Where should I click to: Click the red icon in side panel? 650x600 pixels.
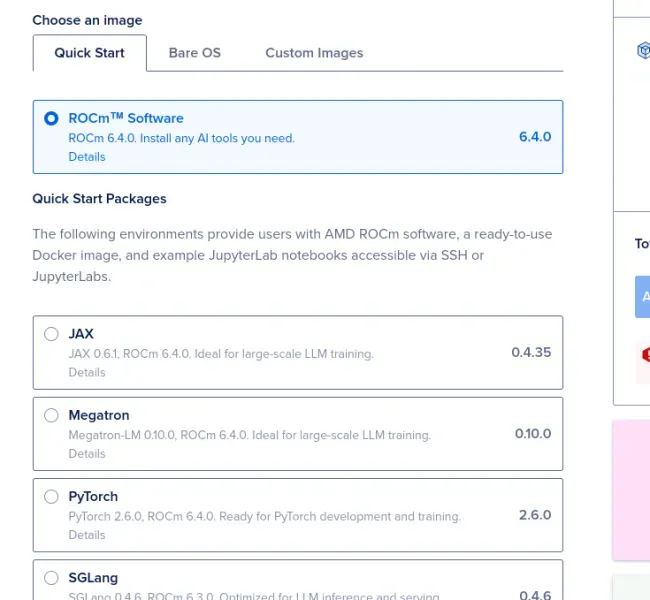646,355
